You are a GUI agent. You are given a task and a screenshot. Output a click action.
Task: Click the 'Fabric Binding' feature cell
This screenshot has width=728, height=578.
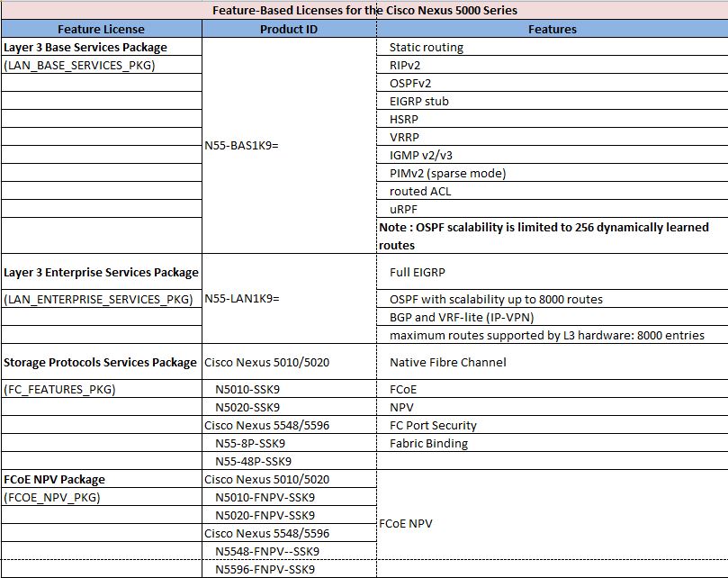[x=552, y=443]
